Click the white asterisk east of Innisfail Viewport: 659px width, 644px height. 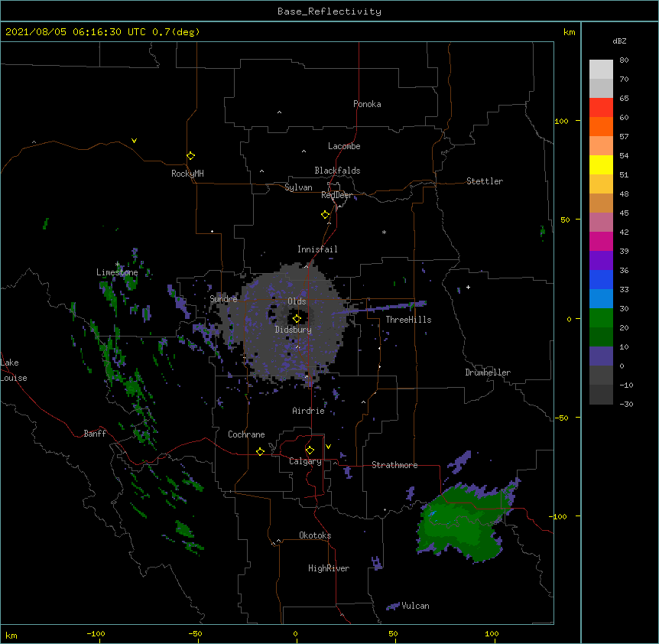point(384,233)
